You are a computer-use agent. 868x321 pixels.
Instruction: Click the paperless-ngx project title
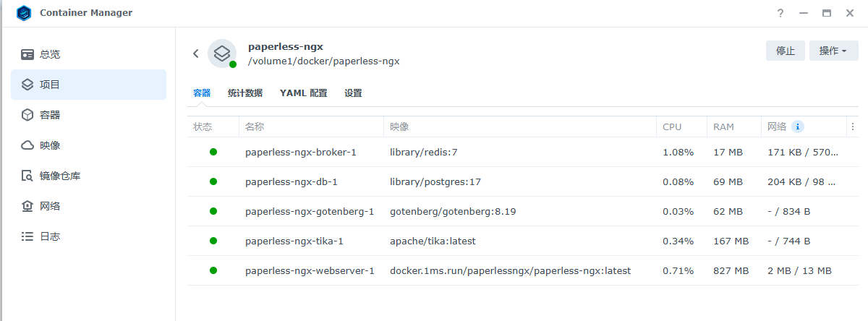click(286, 46)
